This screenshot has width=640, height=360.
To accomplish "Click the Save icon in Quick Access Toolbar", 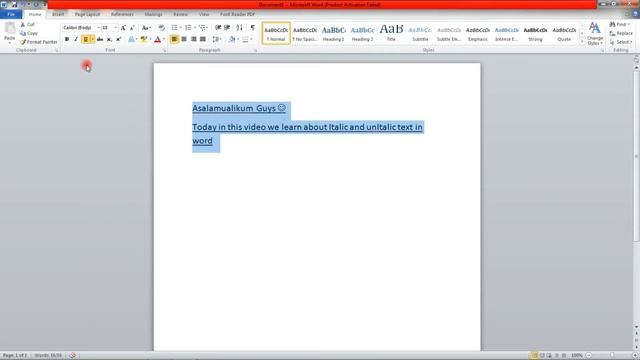I will tap(14, 4).
